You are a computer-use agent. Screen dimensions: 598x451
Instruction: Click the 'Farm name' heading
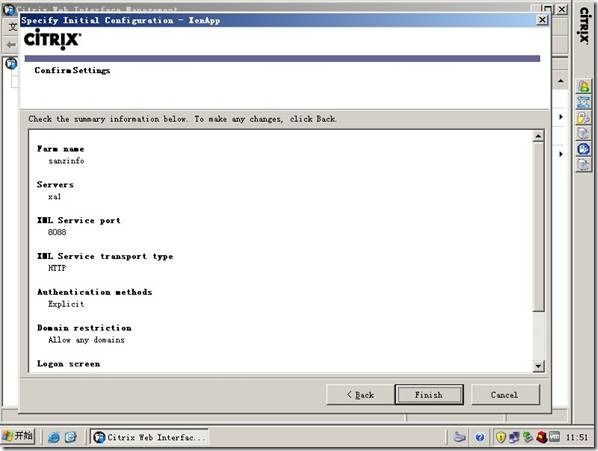pyautogui.click(x=61, y=149)
